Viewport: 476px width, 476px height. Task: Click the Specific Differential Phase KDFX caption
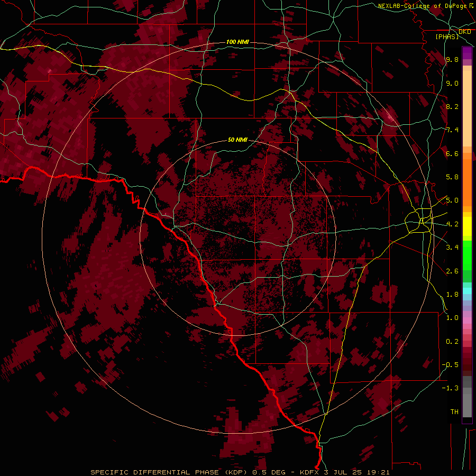click(240, 472)
